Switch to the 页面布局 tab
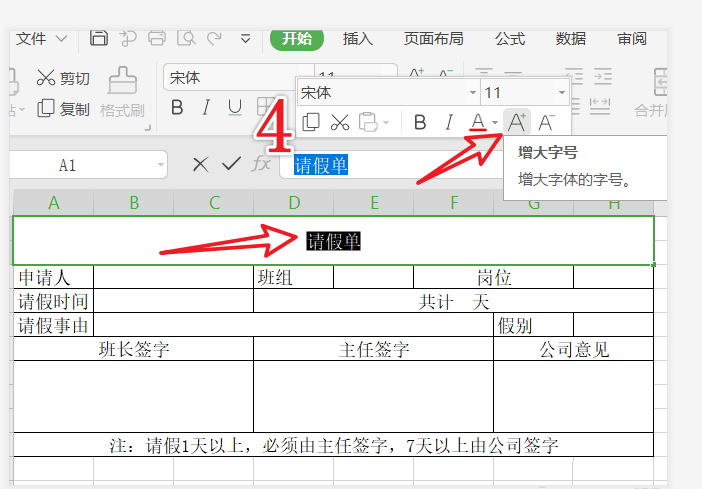The width and height of the screenshot is (702, 489). tap(433, 39)
